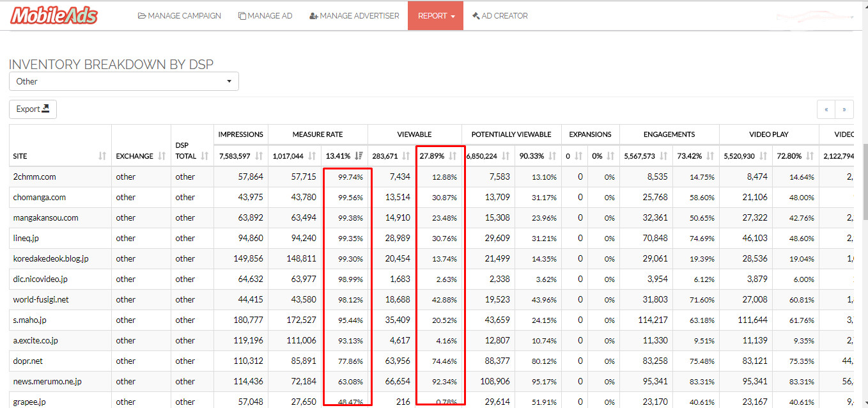The width and height of the screenshot is (868, 408).
Task: Open MANAGE AD menu item
Action: pyautogui.click(x=265, y=15)
